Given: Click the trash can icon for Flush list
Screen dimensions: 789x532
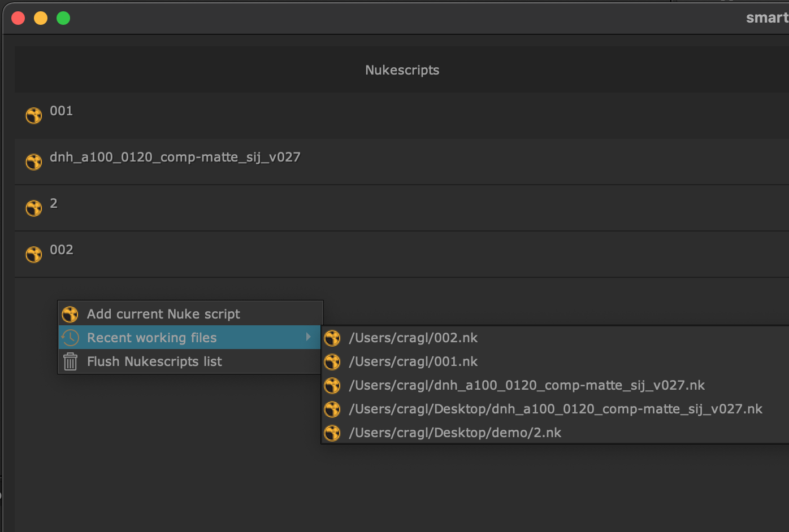Looking at the screenshot, I should point(70,361).
